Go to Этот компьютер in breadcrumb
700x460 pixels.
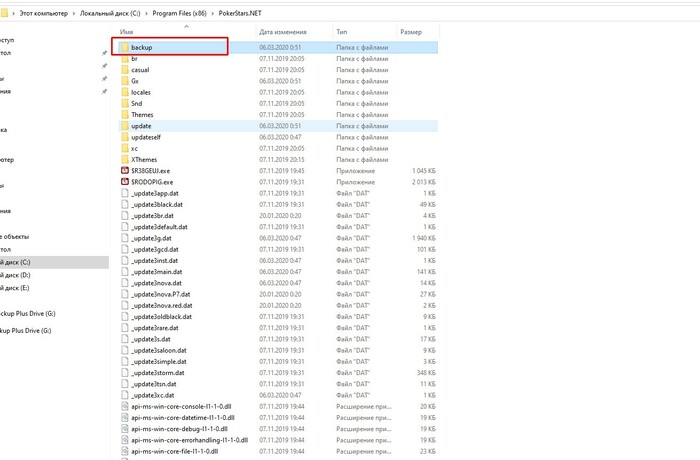43,13
